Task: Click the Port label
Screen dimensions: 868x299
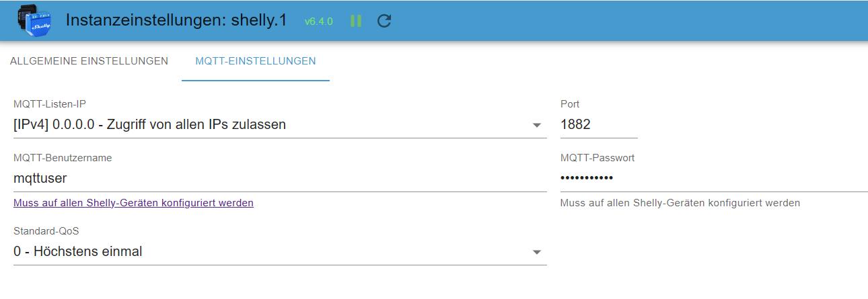Action: click(570, 104)
